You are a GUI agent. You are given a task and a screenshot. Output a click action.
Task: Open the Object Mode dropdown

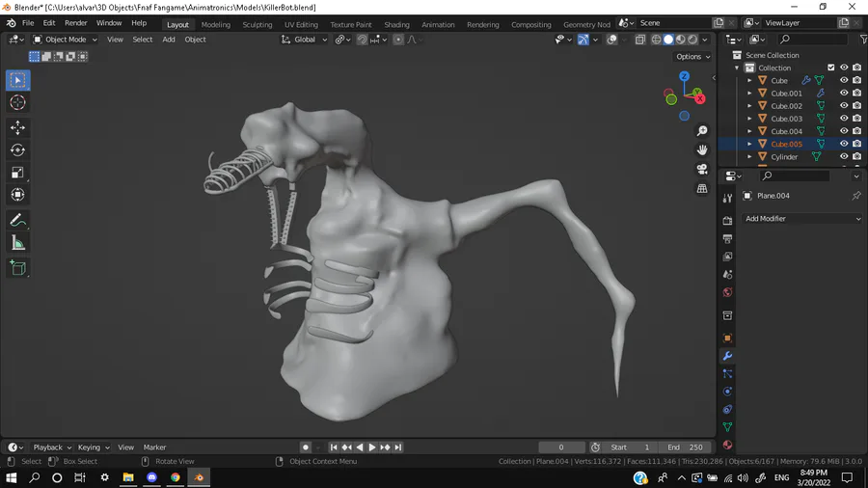(x=66, y=40)
